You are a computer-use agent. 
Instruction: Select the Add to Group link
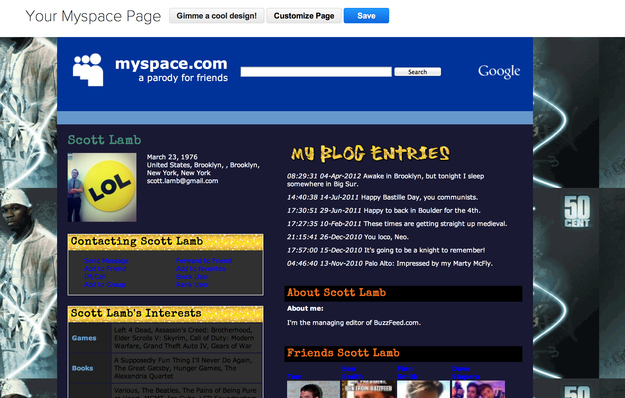pyautogui.click(x=105, y=284)
